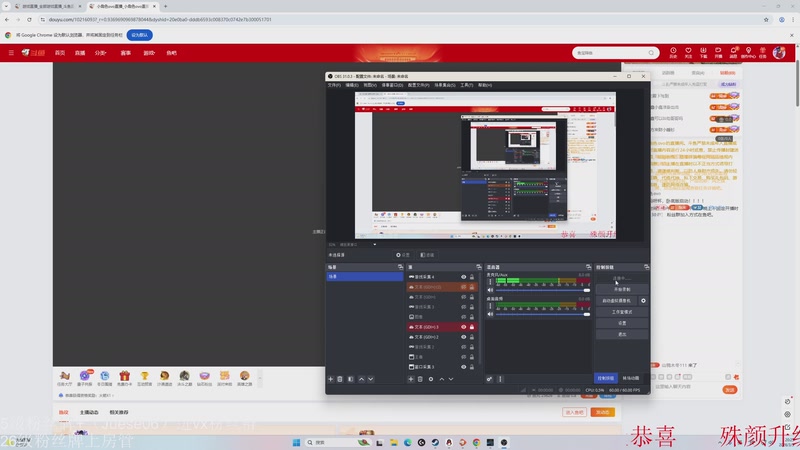Hide the 显示器采集 4 source via eye icon
Screen dimensions: 800x450
point(463,277)
